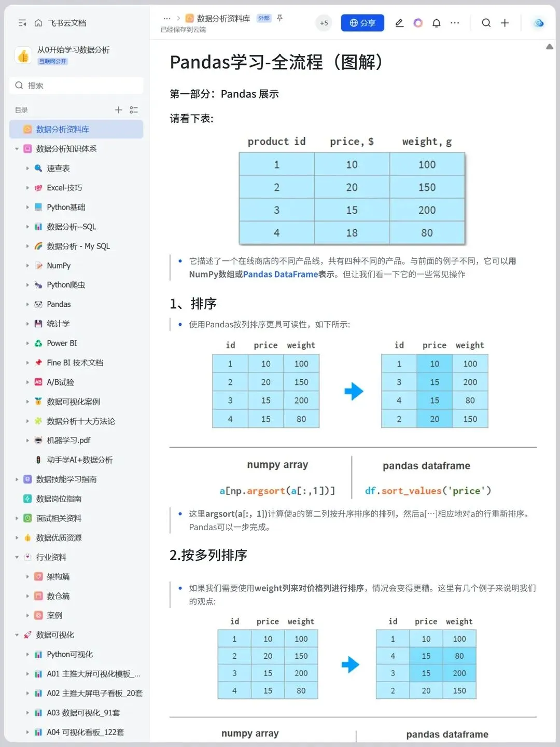The image size is (560, 747).
Task: Go to 飞书云文档 home icon
Action: [x=38, y=23]
